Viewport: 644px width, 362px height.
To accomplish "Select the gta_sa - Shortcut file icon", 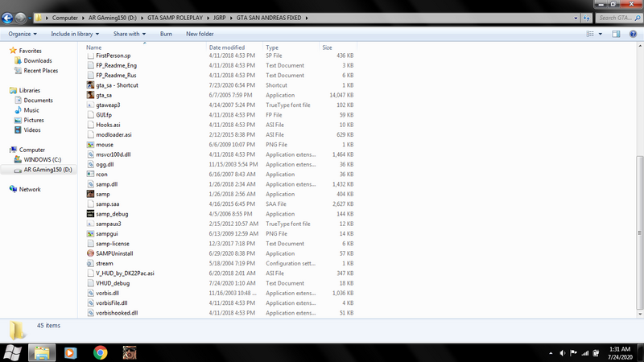I will (90, 85).
